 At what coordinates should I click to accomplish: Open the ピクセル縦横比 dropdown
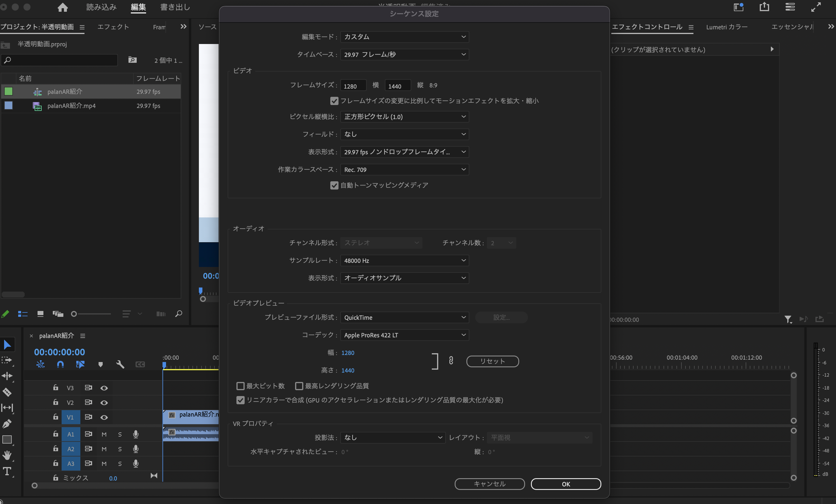pos(405,117)
